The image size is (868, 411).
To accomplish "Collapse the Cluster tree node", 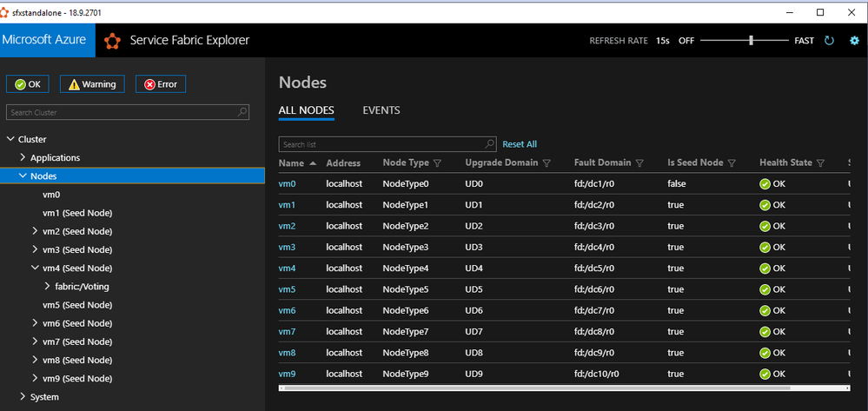I will pos(10,139).
